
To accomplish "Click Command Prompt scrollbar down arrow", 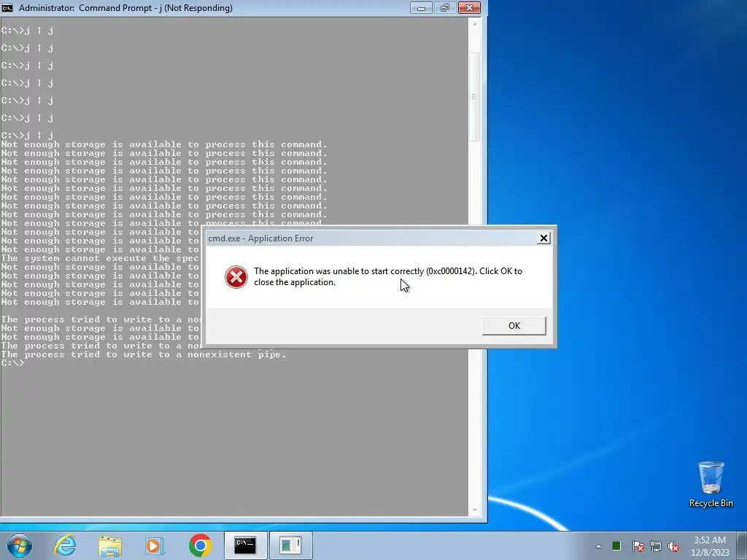I will pyautogui.click(x=474, y=510).
